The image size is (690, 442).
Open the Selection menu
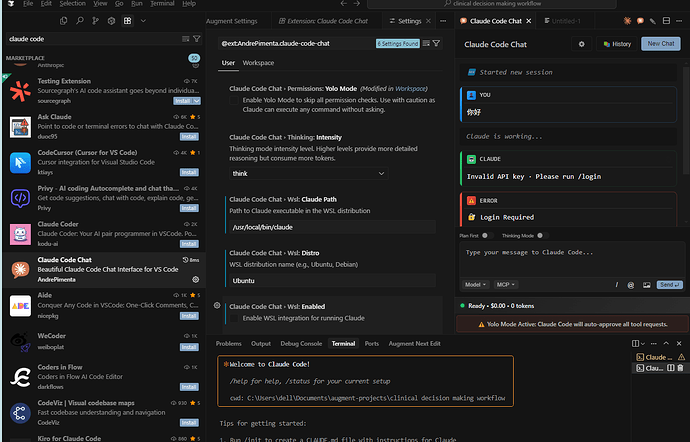(73, 4)
